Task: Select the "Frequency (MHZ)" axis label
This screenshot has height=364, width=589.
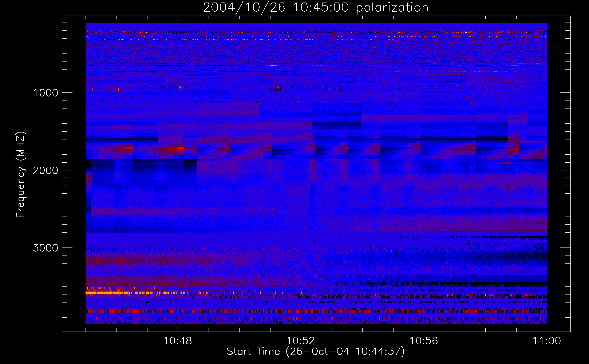Action: 21,174
